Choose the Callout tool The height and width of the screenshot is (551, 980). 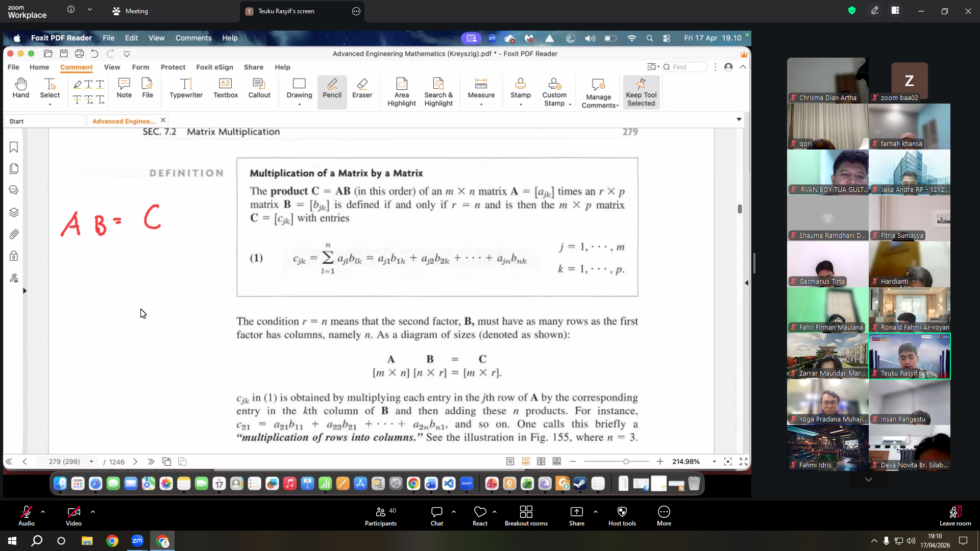coord(259,88)
